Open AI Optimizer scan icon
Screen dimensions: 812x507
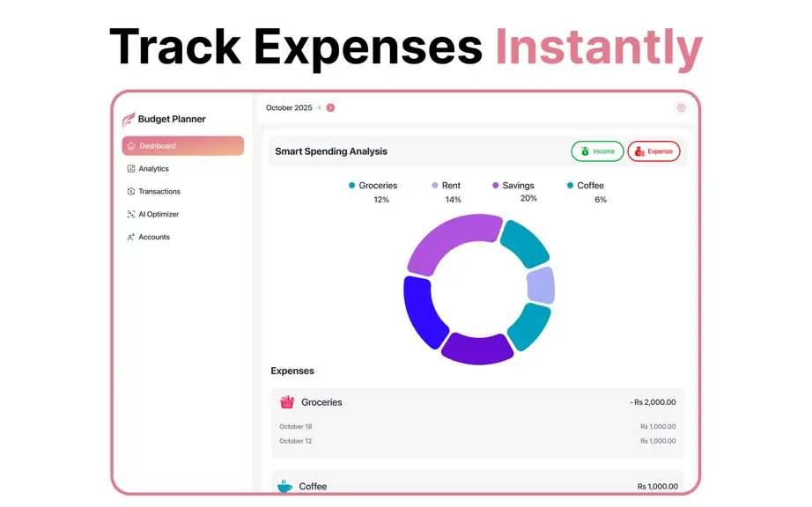pos(131,214)
